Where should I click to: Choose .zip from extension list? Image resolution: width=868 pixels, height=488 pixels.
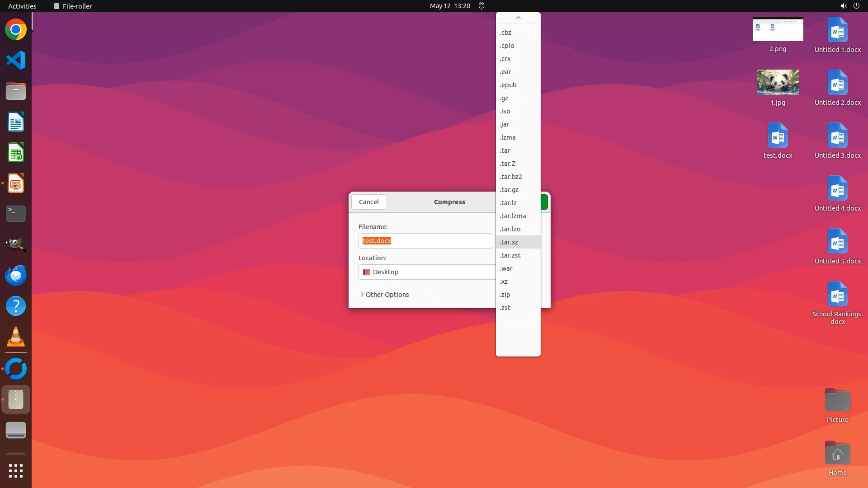tap(505, 295)
